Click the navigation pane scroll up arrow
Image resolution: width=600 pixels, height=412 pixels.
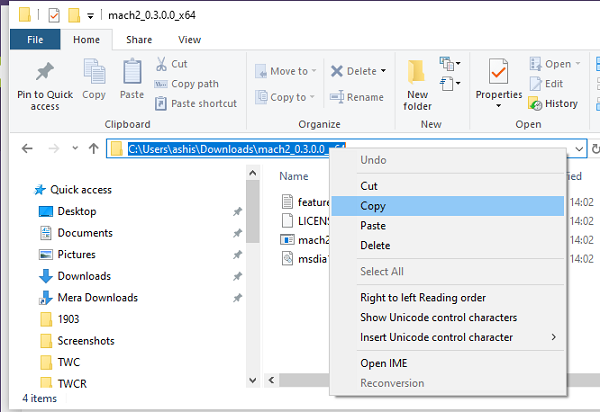coord(253,173)
